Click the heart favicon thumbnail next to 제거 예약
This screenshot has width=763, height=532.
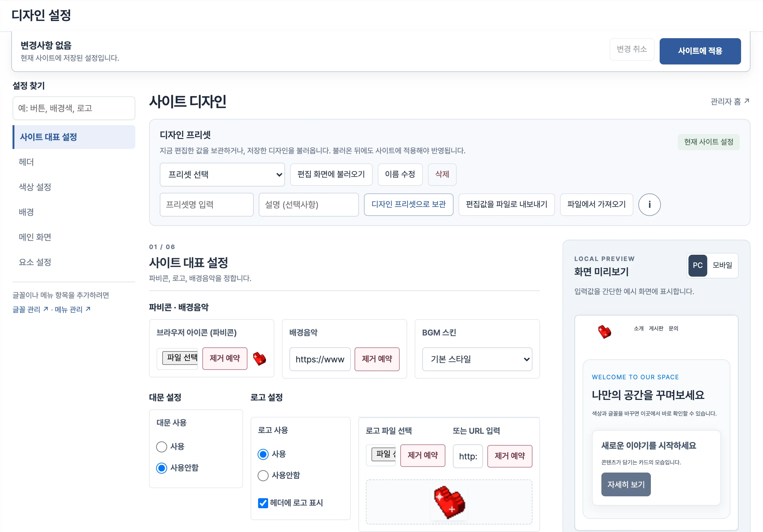(x=260, y=359)
